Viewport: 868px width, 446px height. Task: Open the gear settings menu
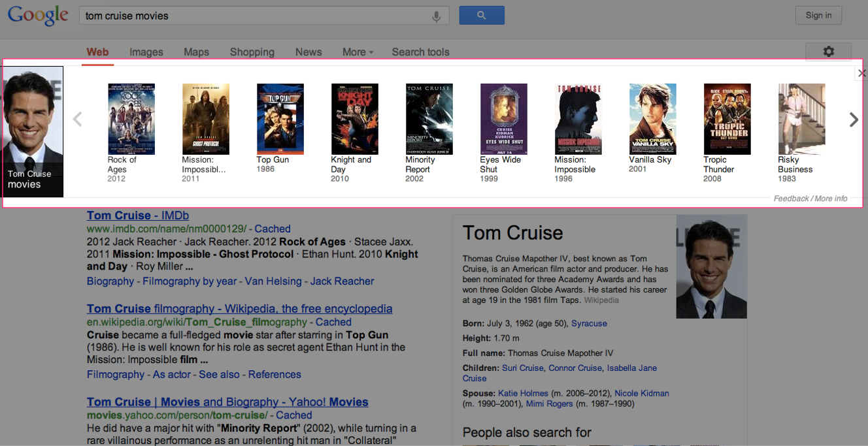(x=828, y=52)
